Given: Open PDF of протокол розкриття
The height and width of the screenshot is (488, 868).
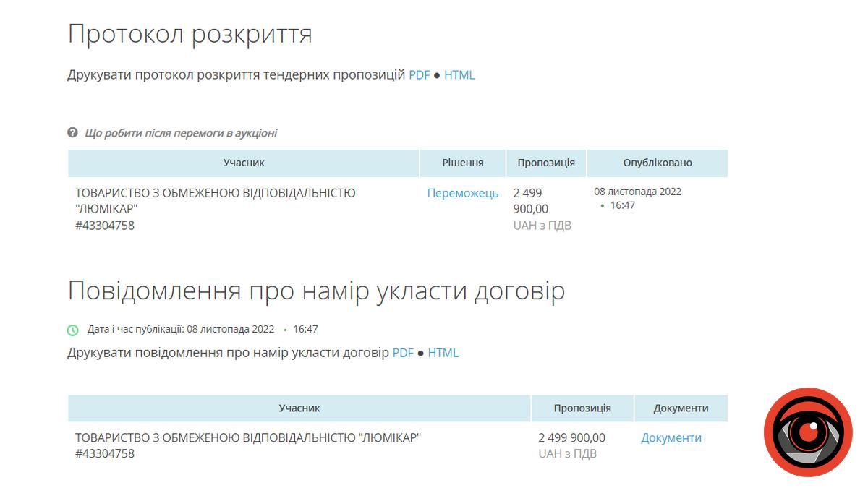Looking at the screenshot, I should (419, 75).
